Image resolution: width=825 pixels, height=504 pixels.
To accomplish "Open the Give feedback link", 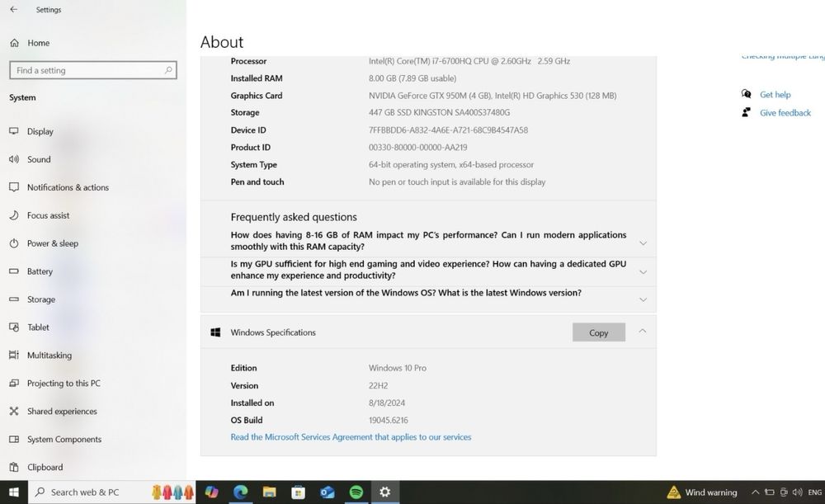I will 785,112.
